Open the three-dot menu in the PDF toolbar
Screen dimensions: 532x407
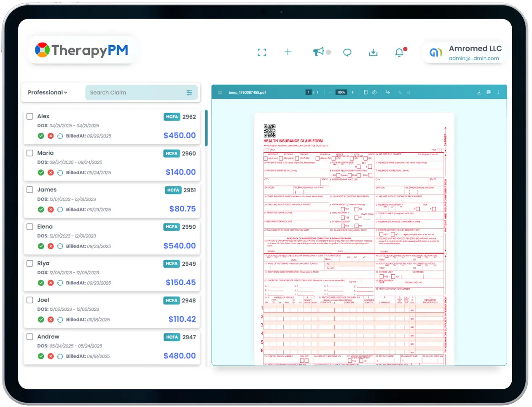[x=499, y=92]
